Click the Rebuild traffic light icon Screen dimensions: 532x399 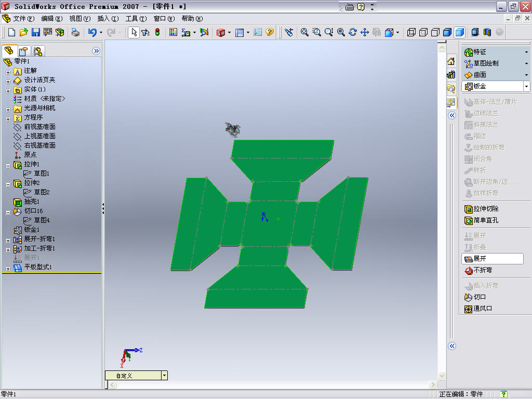click(x=157, y=32)
